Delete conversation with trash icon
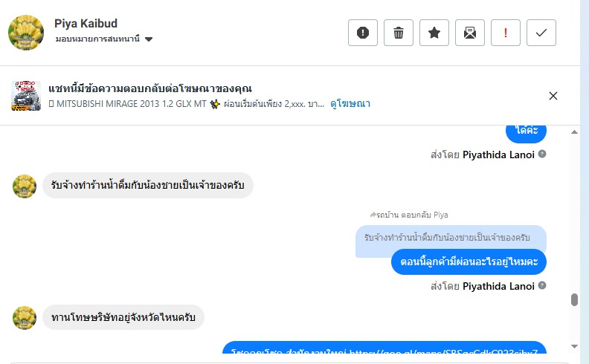The image size is (589, 364). tap(399, 33)
